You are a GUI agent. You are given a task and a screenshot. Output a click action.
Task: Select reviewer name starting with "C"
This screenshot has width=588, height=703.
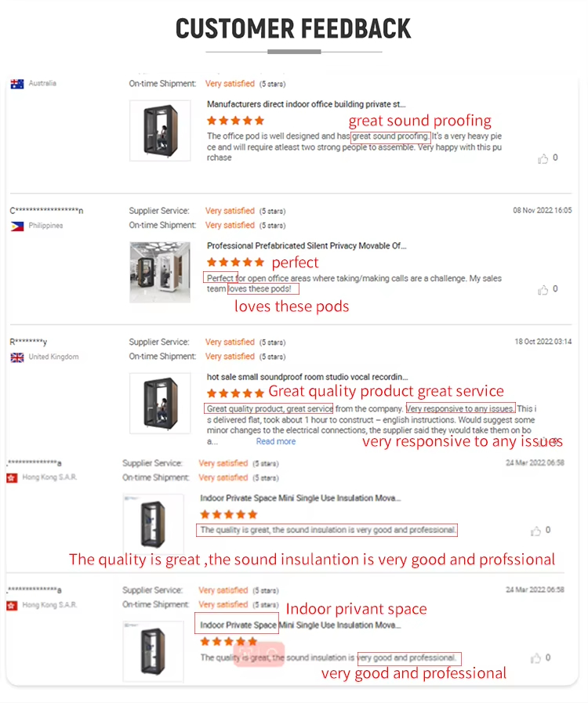point(47,211)
